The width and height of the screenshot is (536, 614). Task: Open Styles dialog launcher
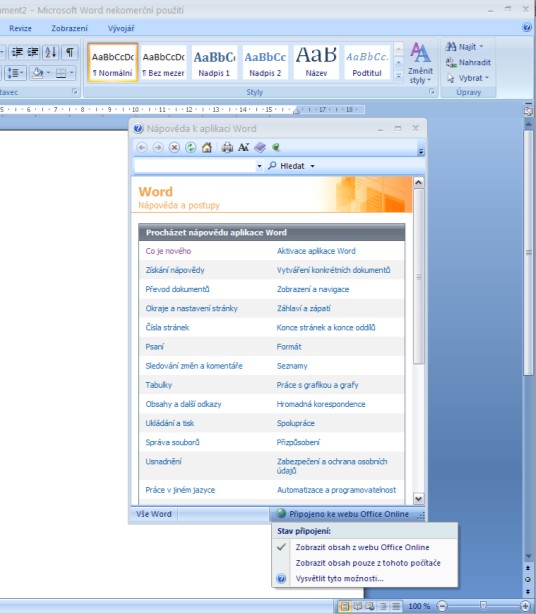pos(431,91)
